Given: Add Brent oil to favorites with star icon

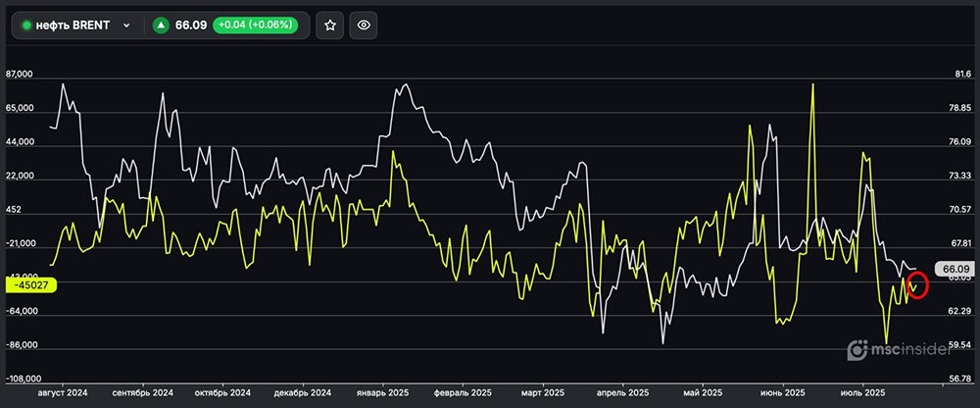Looking at the screenshot, I should (331, 25).
